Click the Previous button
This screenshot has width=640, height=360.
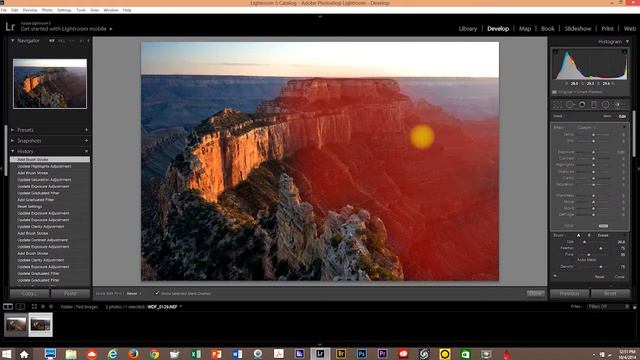pos(569,293)
